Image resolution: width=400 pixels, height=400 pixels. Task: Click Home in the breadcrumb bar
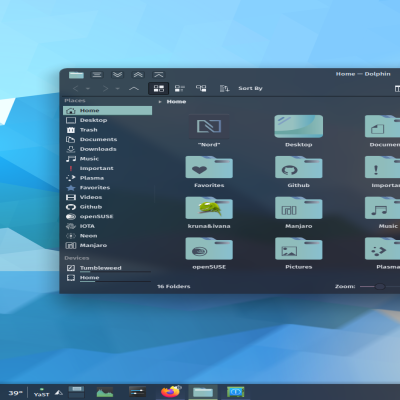[176, 102]
